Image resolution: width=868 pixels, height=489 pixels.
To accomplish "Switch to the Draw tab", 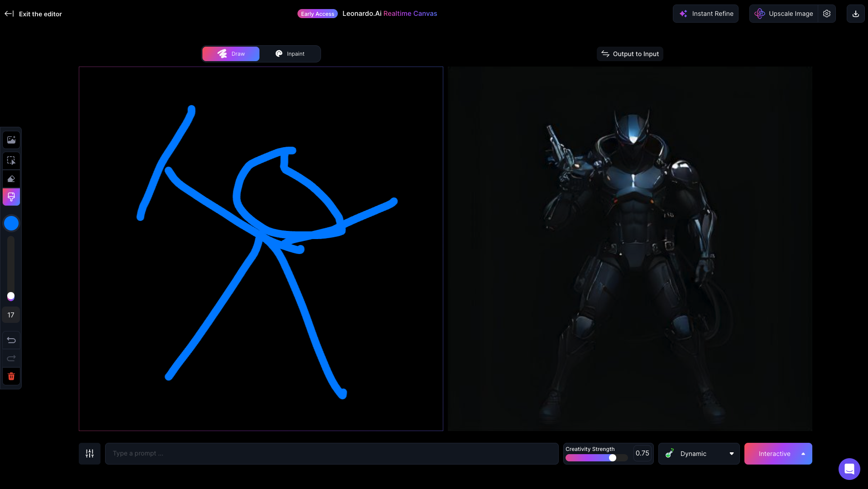I will point(231,53).
